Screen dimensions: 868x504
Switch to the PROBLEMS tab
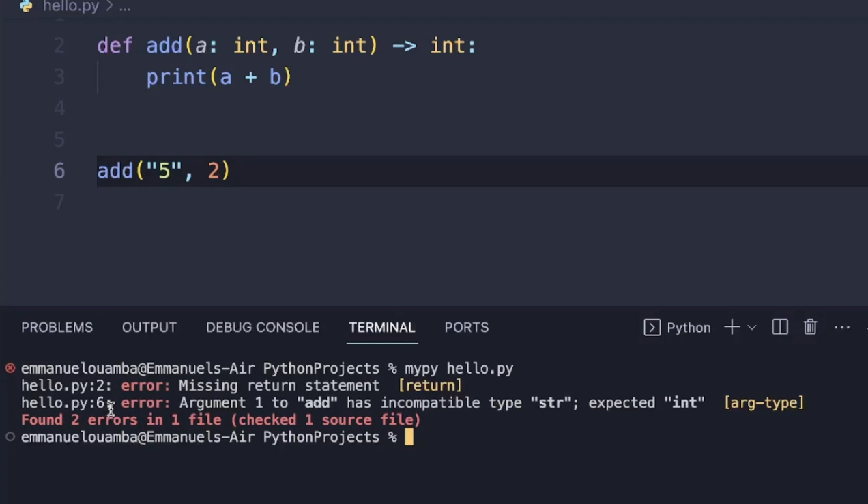57,328
